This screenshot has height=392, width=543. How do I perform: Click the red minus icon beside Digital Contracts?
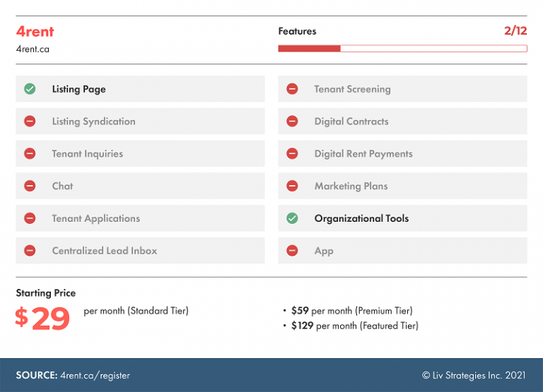(292, 121)
